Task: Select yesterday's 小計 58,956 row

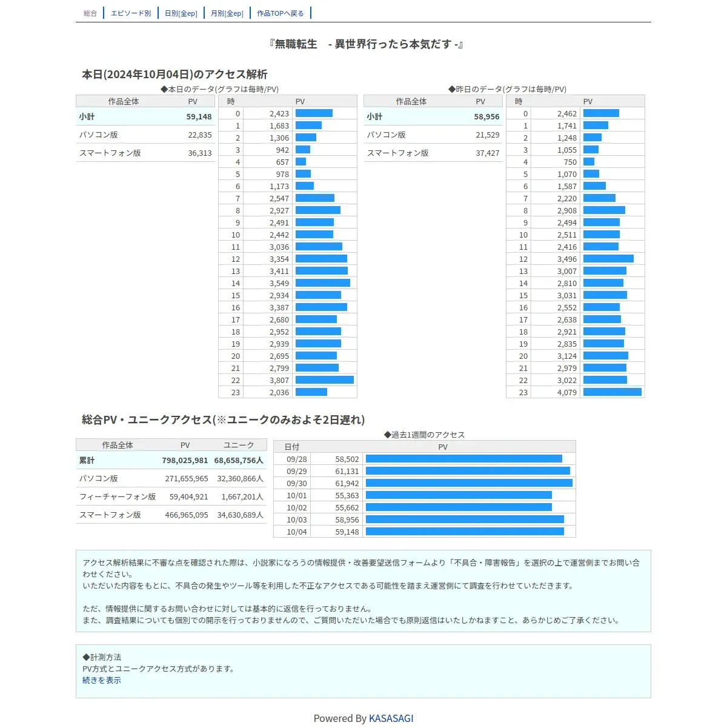Action: pyautogui.click(x=433, y=116)
